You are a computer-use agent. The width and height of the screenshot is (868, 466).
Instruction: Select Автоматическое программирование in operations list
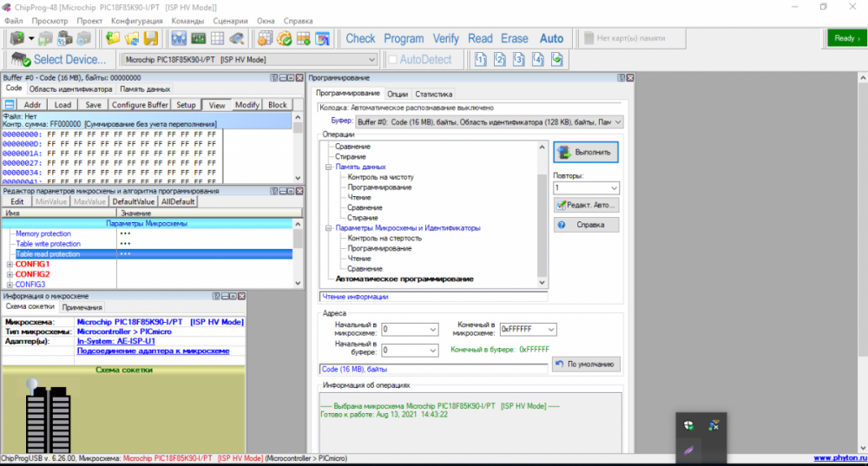[404, 279]
